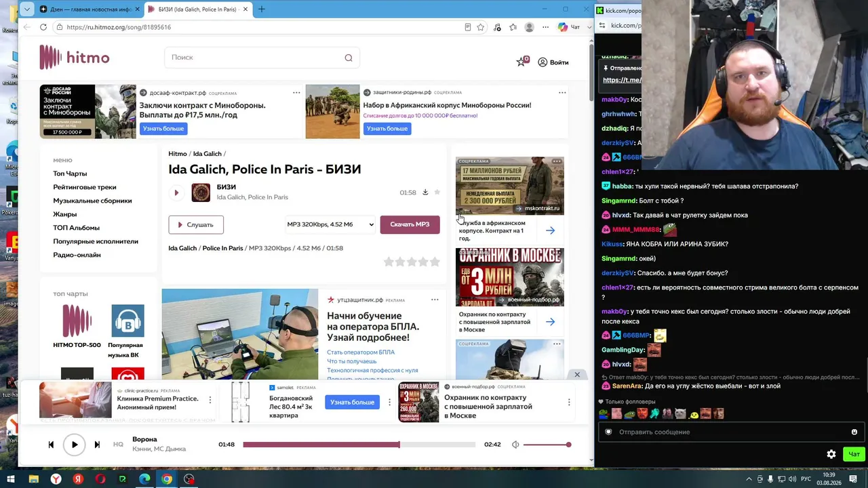Screen dimensions: 868x488
Task: Mute the player with the speaker icon
Action: coord(515,445)
